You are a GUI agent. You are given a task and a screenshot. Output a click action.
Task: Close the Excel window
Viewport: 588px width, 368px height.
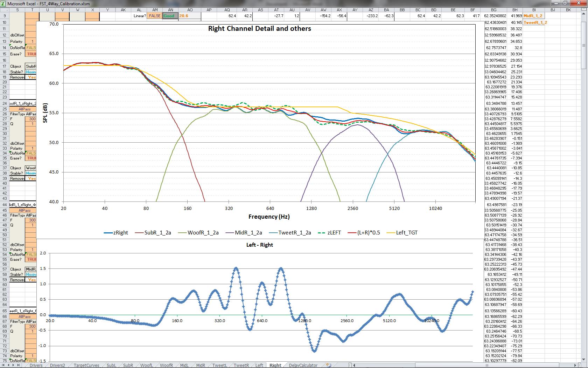click(x=579, y=3)
